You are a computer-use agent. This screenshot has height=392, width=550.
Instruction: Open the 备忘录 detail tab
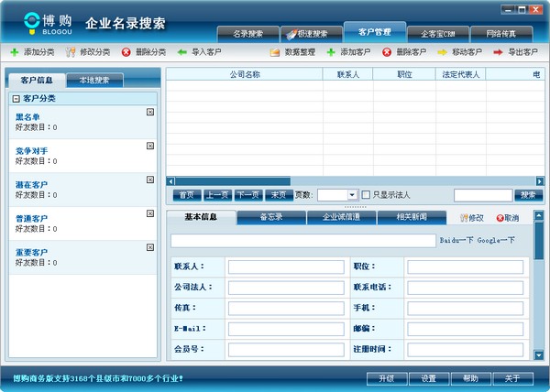[x=271, y=217]
